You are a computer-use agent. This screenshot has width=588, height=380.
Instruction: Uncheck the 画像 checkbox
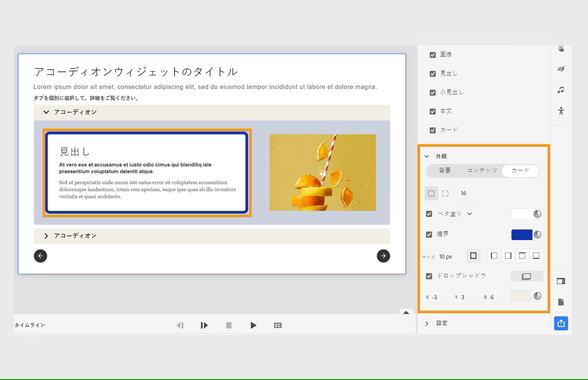coord(432,54)
